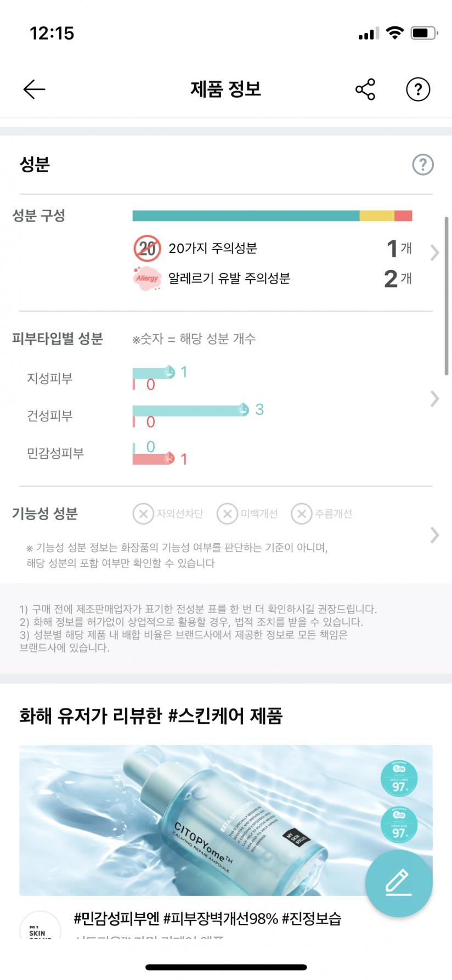Click the teal segment of ingredient composition bar
452x980 pixels.
click(246, 216)
